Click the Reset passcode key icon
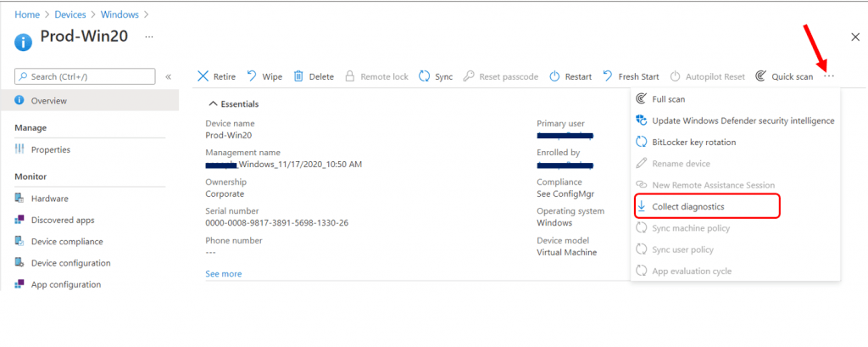 click(x=469, y=76)
